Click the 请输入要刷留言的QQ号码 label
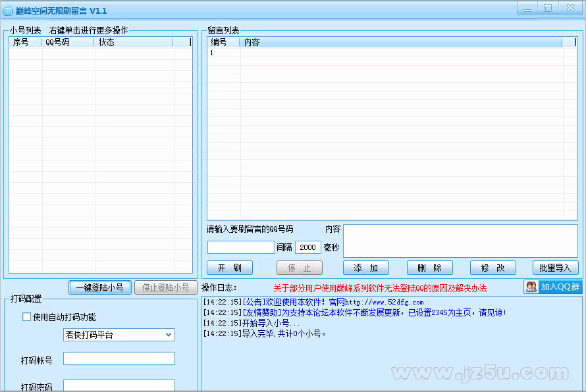The height and width of the screenshot is (392, 586). (x=250, y=230)
